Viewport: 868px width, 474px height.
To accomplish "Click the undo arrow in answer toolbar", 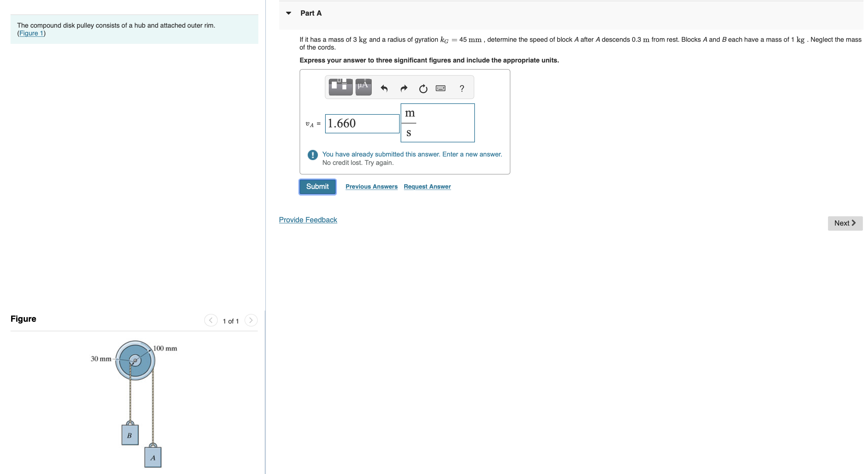I will 384,89.
